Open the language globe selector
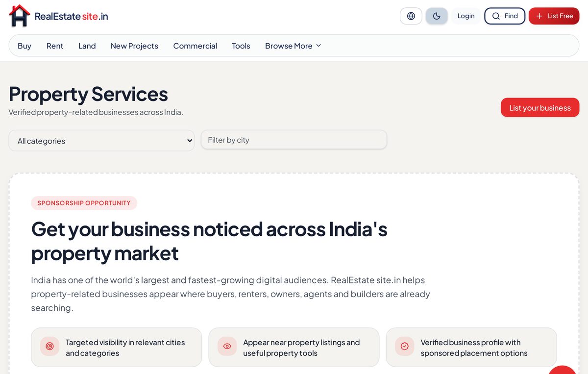The width and height of the screenshot is (588, 374). pyautogui.click(x=411, y=16)
